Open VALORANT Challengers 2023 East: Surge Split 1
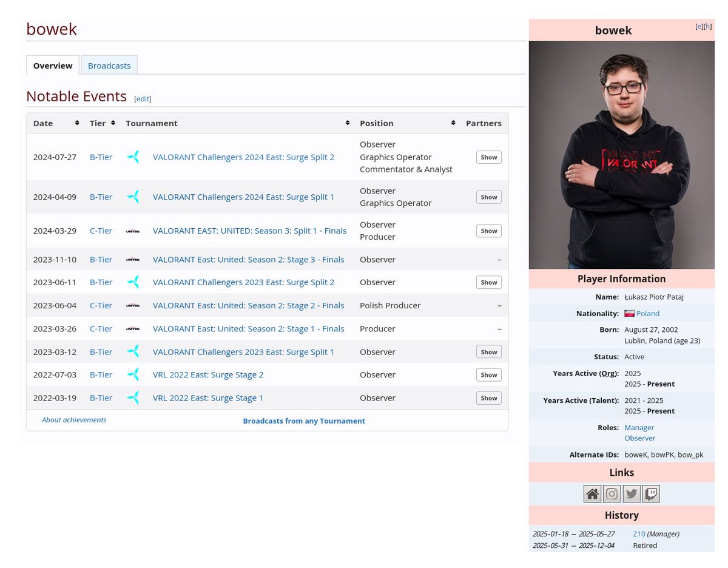Image resolution: width=728 pixels, height=568 pixels. pyautogui.click(x=243, y=351)
